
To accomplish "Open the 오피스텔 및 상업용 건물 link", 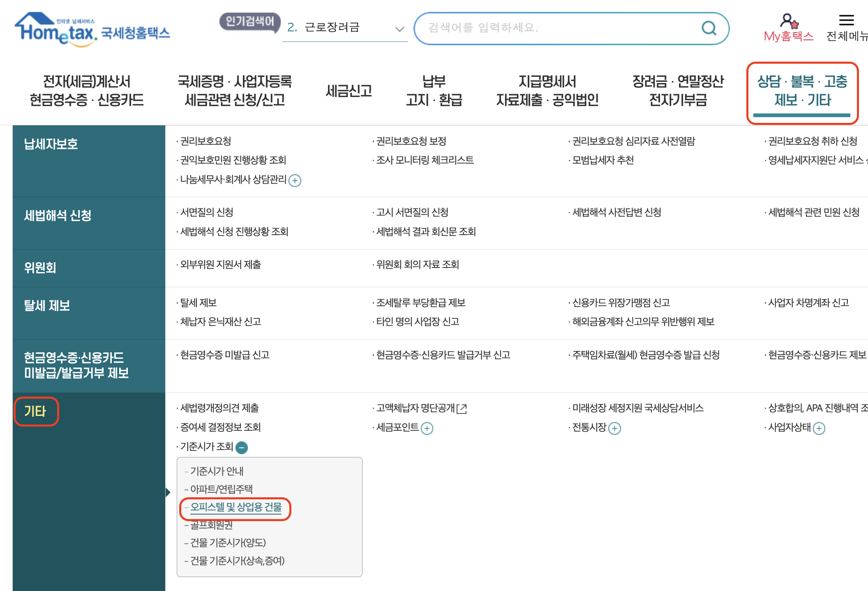I will click(x=236, y=508).
